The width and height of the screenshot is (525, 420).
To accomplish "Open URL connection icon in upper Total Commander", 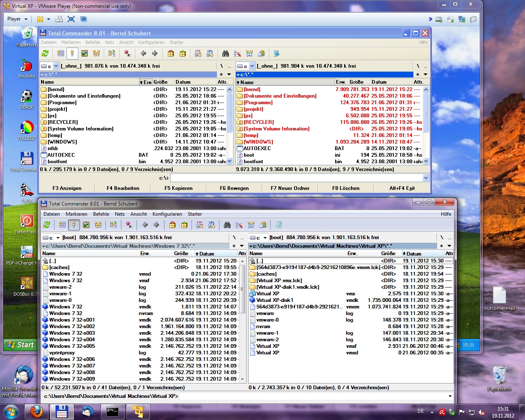I will (210, 53).
